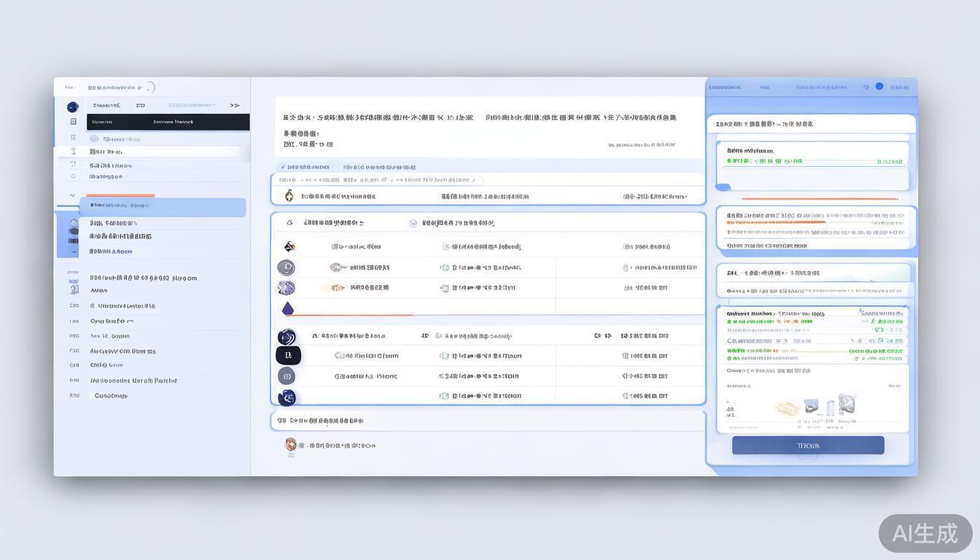The image size is (980, 560).
Task: Enable the green checkmark option in the right panel card
Action: (730, 161)
